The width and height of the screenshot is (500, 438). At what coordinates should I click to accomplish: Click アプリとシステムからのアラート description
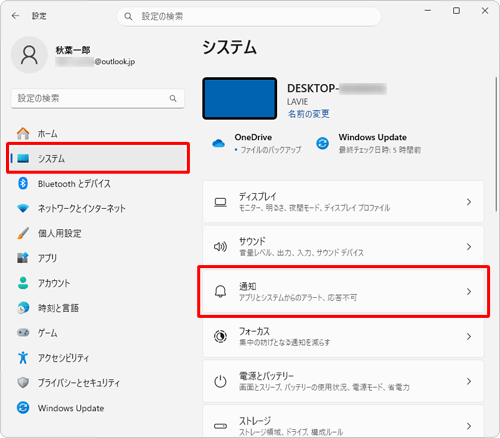tap(298, 297)
